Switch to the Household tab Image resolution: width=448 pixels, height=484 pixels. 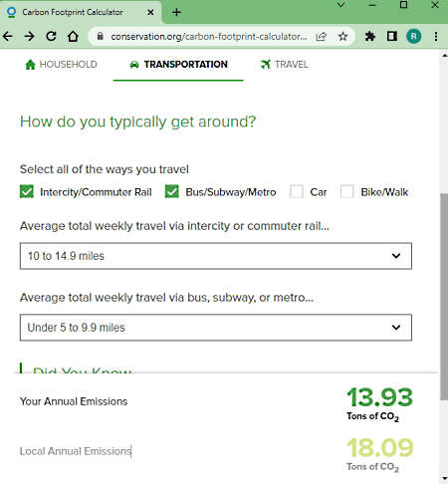[x=61, y=65]
